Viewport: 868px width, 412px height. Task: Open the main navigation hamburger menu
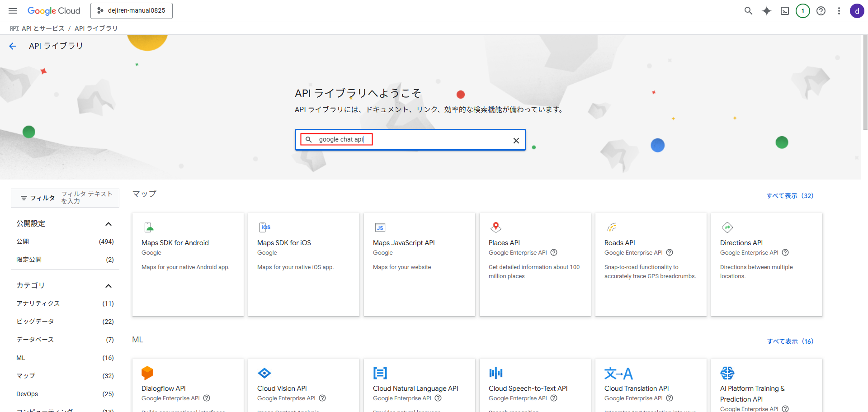(13, 11)
